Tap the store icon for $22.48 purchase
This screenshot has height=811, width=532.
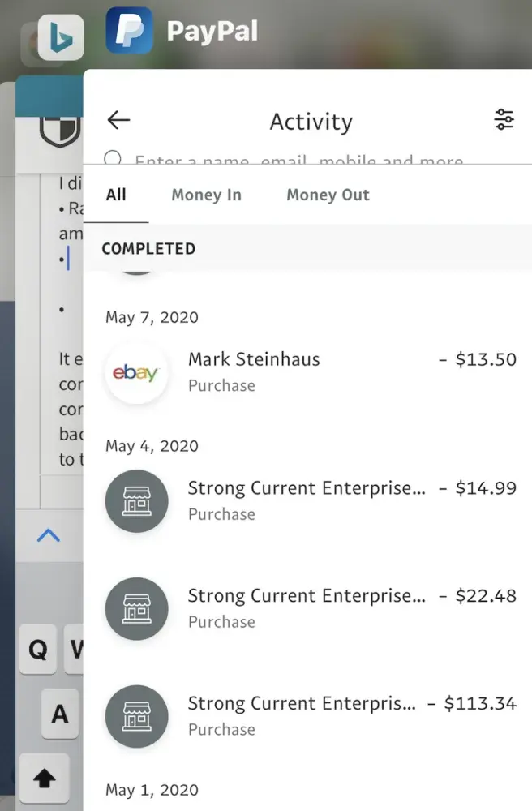[x=136, y=609]
